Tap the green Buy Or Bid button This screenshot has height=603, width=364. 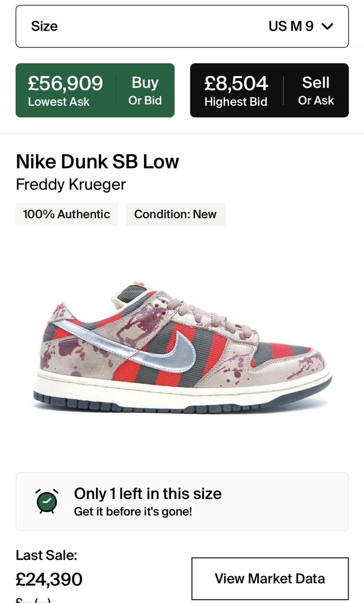95,90
